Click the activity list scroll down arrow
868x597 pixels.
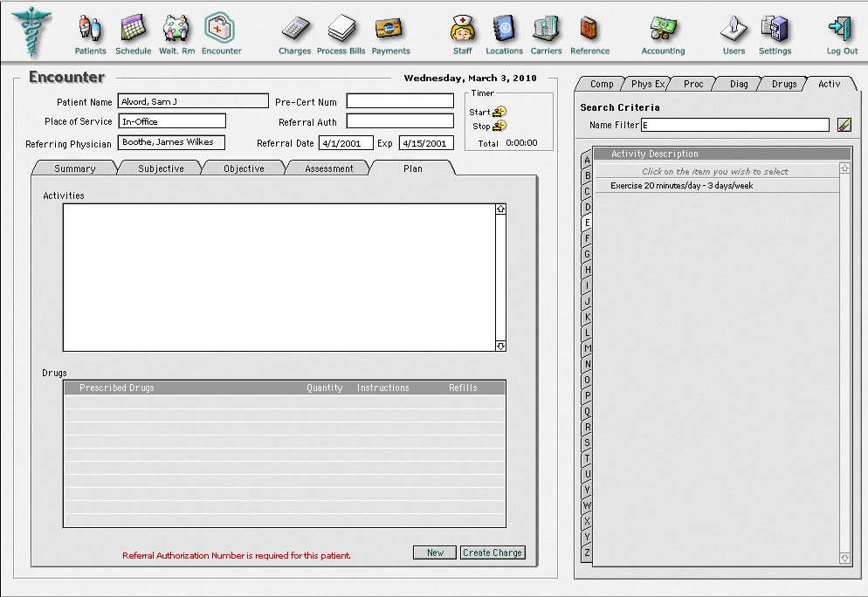[x=844, y=559]
